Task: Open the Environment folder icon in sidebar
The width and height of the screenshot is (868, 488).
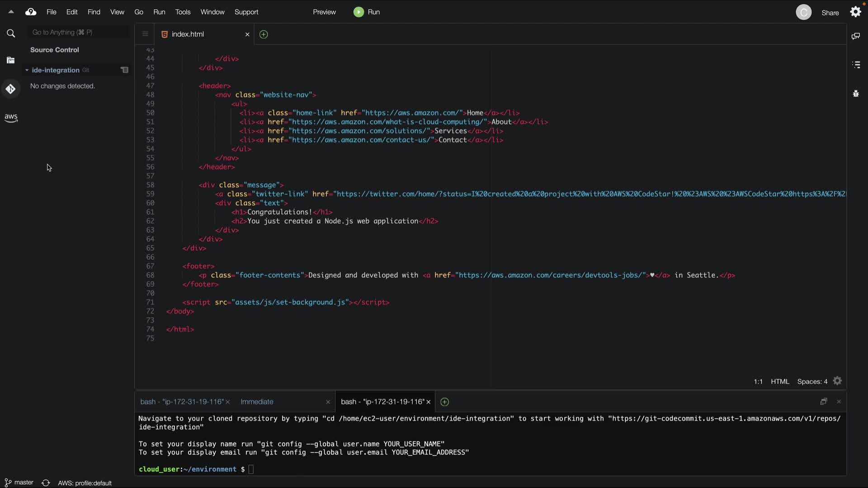Action: (x=11, y=60)
